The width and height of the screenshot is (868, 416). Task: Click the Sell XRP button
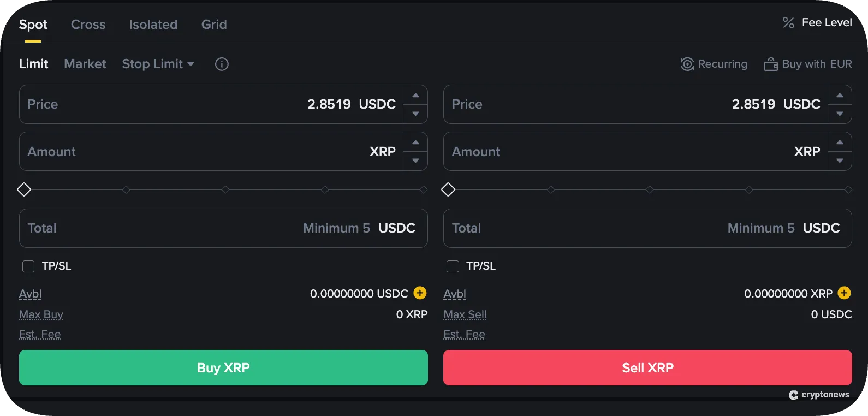click(x=647, y=367)
